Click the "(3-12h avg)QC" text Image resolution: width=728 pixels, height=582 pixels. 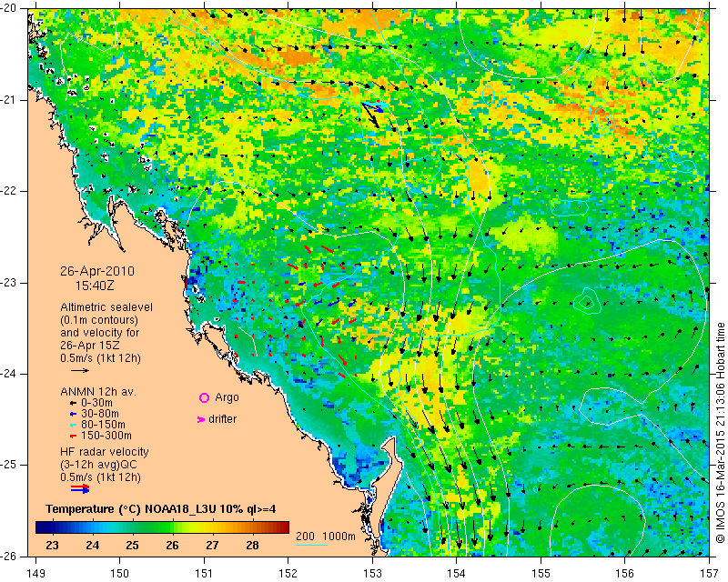[x=98, y=465]
